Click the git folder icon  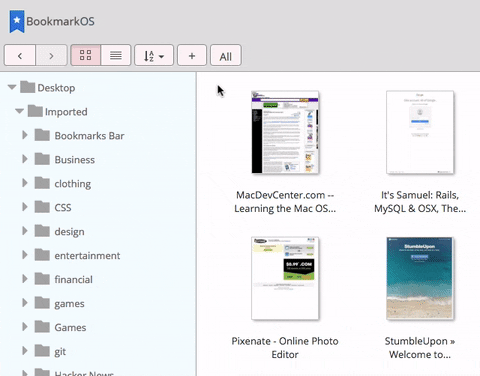(42, 351)
